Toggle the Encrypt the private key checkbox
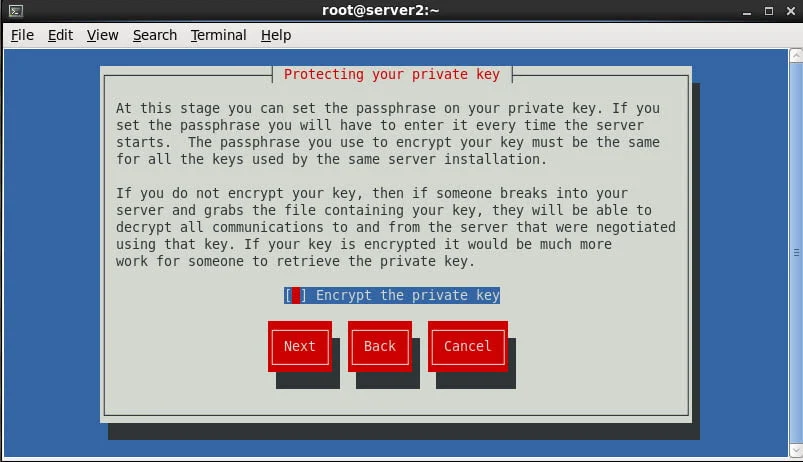 click(295, 295)
